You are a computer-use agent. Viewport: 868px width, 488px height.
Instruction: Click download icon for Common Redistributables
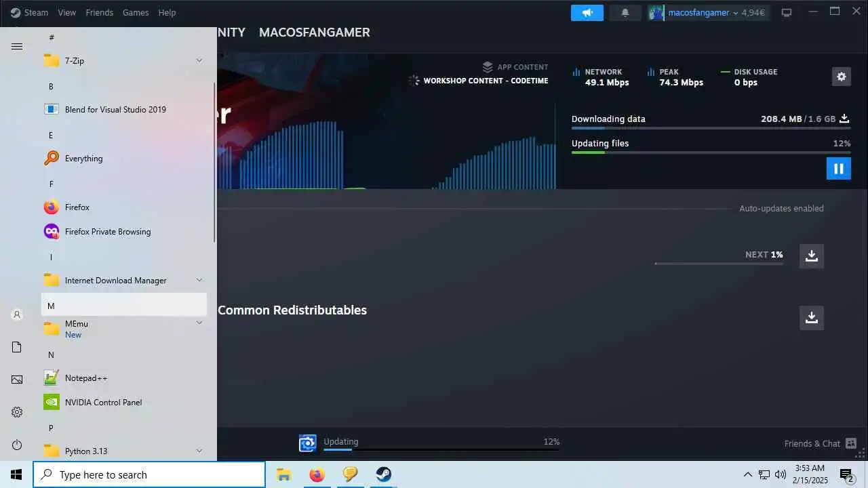pos(811,317)
